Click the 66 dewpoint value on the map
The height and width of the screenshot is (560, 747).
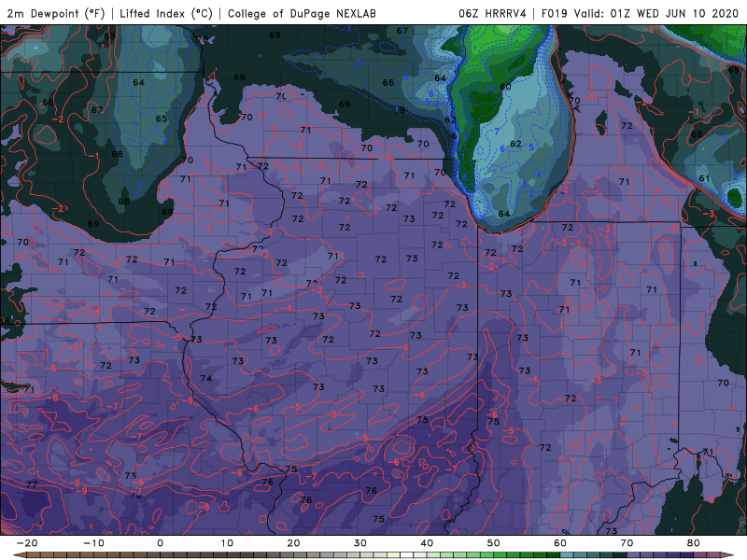tap(388, 82)
